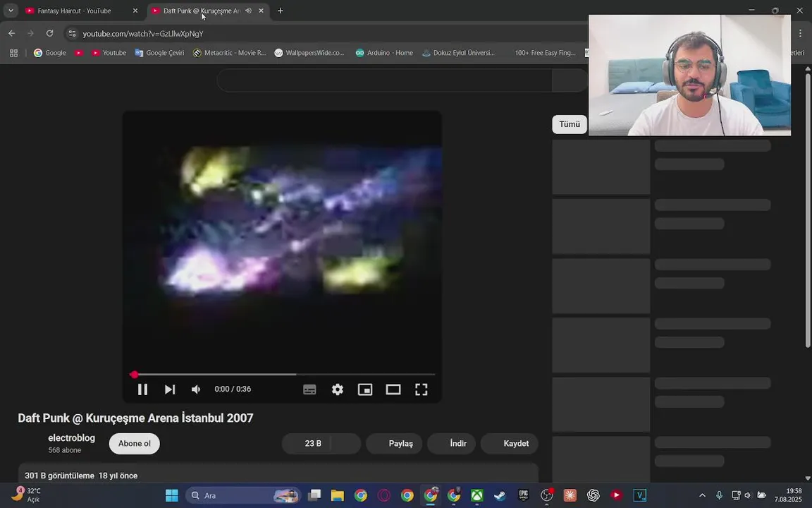The image size is (812, 508).
Task: Click the address bar URL
Action: tap(143, 34)
